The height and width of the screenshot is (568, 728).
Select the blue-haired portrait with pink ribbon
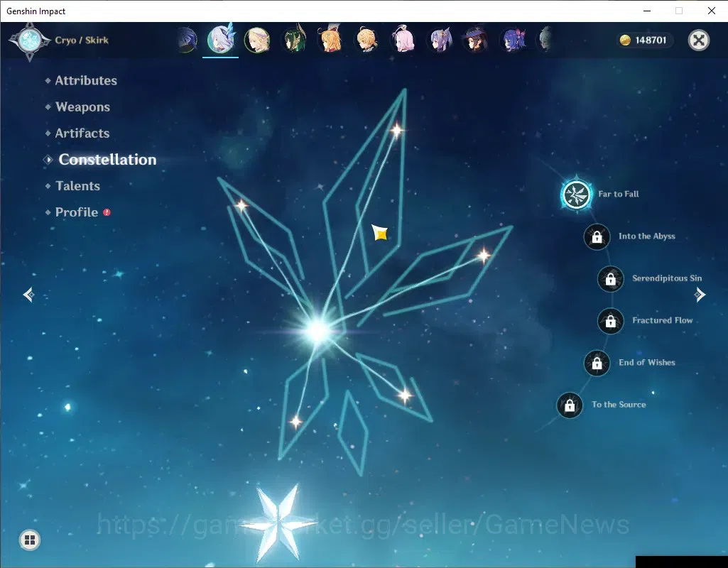[513, 40]
